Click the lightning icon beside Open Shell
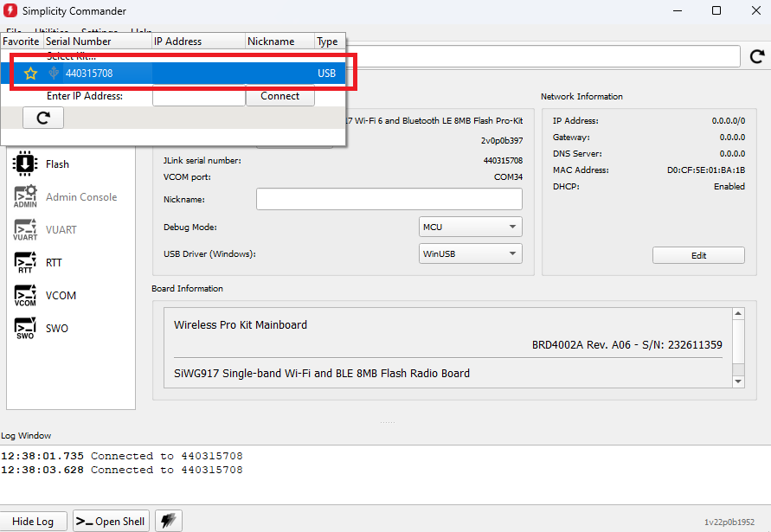 [x=169, y=521]
